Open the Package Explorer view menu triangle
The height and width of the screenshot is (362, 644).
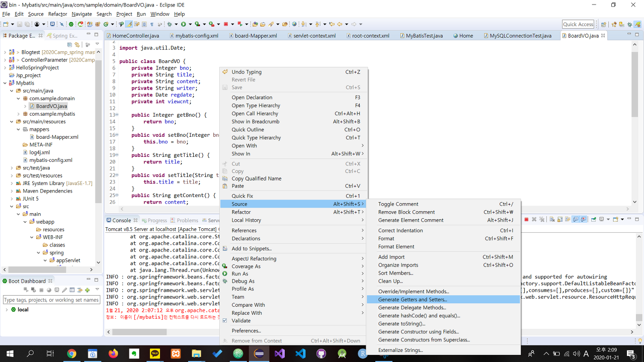pyautogui.click(x=97, y=44)
